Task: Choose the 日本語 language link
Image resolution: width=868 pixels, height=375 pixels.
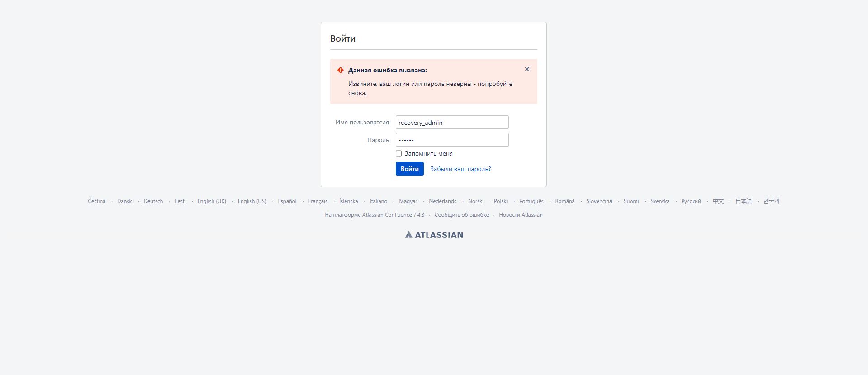Action: pos(744,201)
